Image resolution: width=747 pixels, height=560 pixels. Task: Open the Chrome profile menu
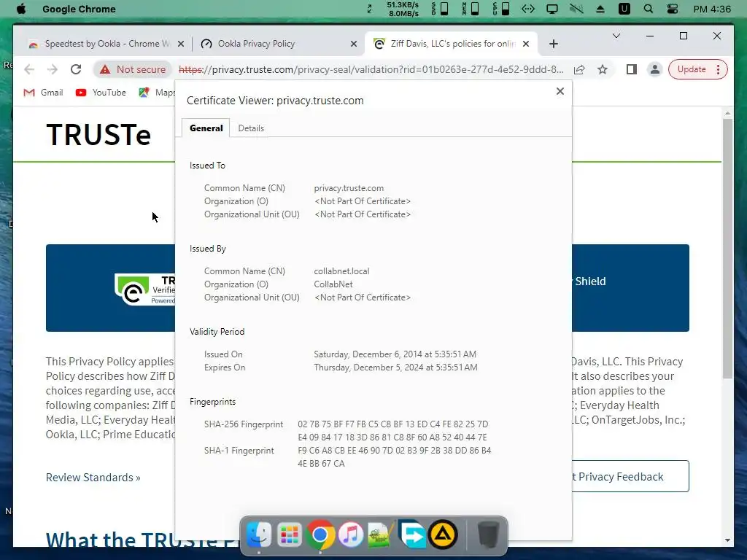point(655,69)
